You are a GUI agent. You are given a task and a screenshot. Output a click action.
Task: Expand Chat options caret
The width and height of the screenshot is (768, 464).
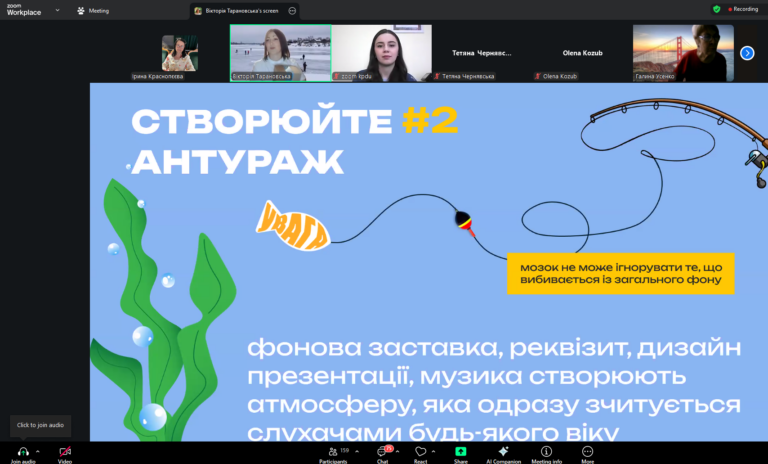click(397, 451)
